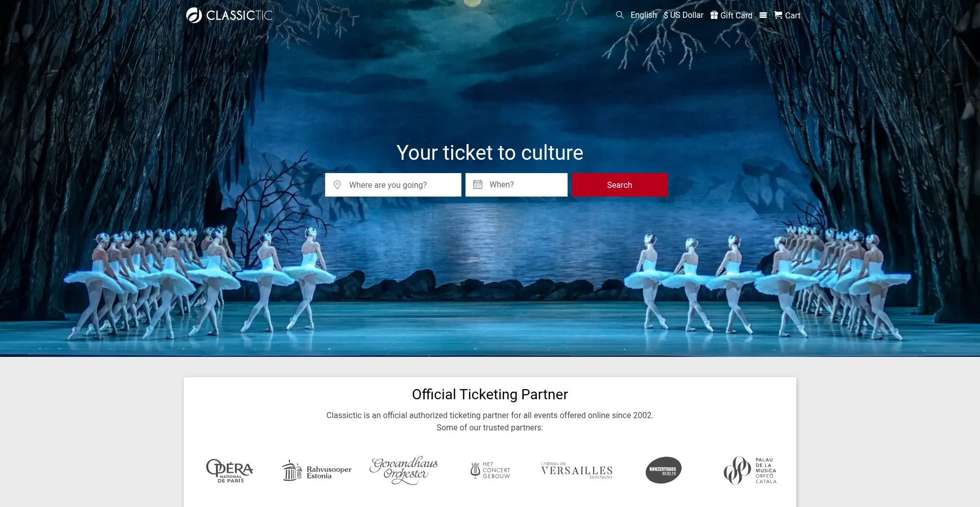Open the Château de Versailles Spectacles logo
Image resolution: width=980 pixels, height=507 pixels.
577,470
